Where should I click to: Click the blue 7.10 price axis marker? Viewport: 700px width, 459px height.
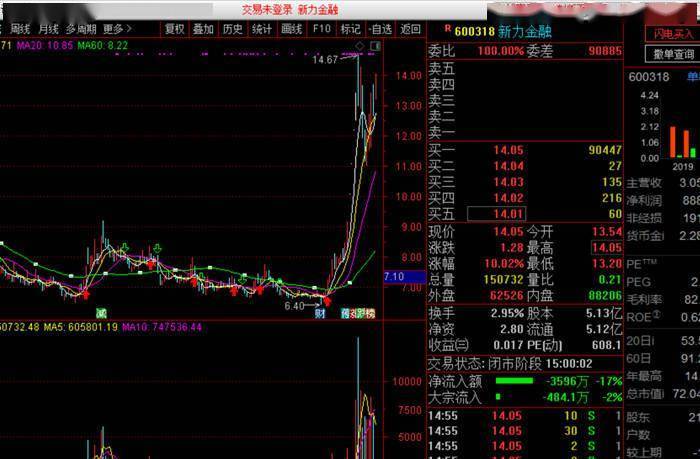click(405, 277)
